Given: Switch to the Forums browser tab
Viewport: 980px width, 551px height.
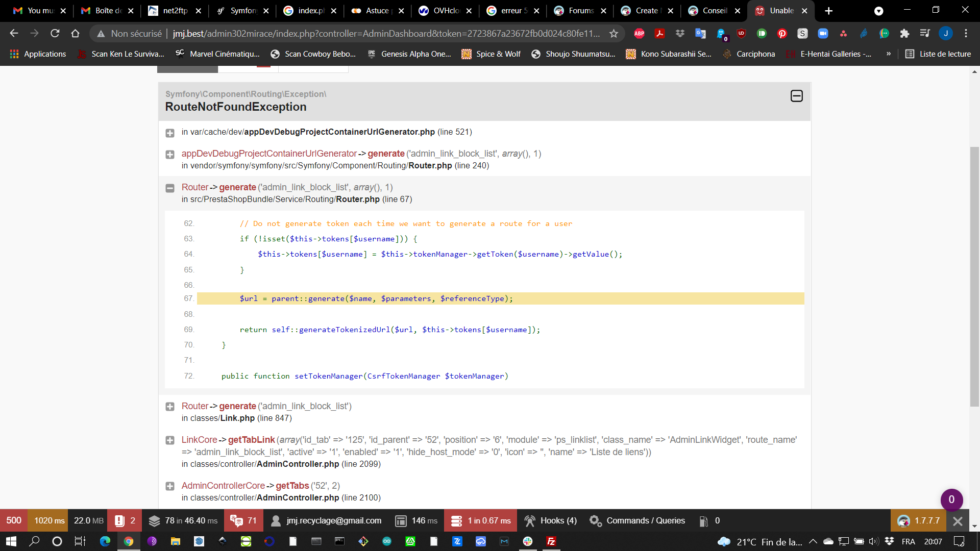Looking at the screenshot, I should [581, 11].
